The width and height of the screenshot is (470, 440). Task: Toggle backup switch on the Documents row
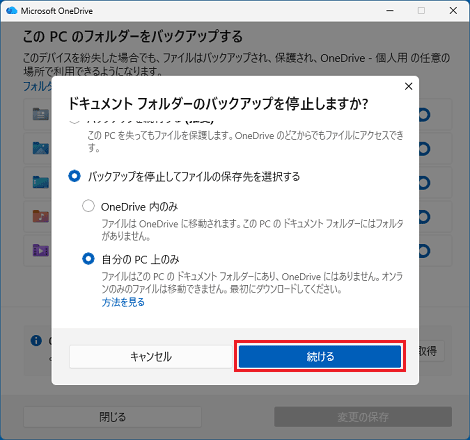pyautogui.click(x=424, y=115)
